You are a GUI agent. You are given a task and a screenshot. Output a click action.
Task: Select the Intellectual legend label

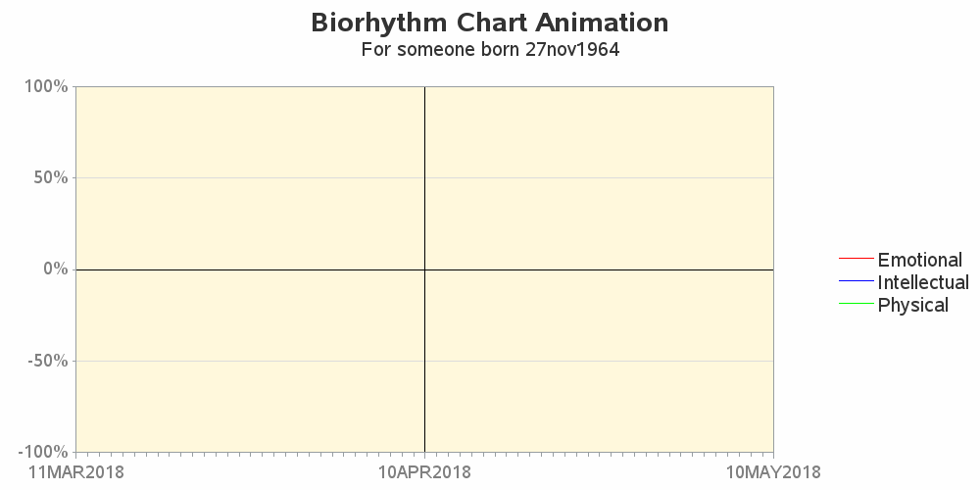click(923, 282)
